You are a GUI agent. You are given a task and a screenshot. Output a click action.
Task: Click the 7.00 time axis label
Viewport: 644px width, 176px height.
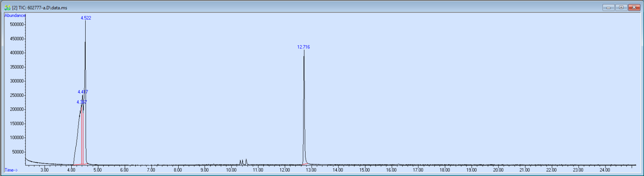pos(151,170)
